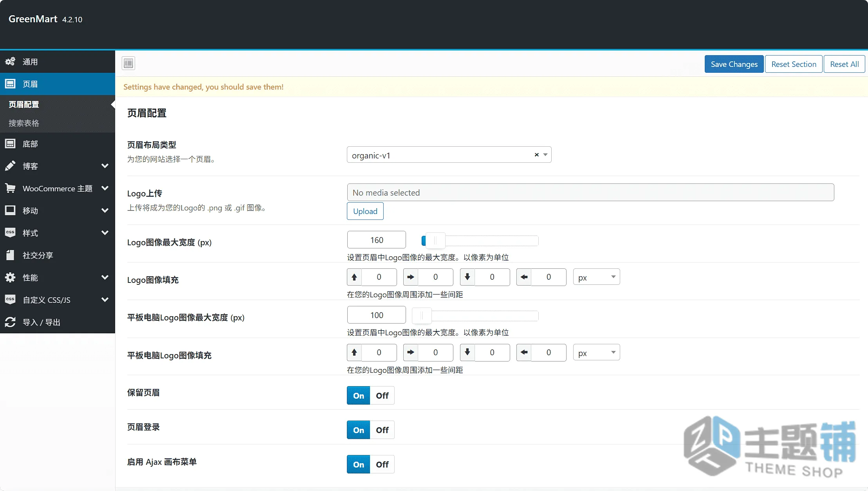This screenshot has height=491, width=868.
Task: Click the Logo max width 160 field
Action: click(377, 240)
